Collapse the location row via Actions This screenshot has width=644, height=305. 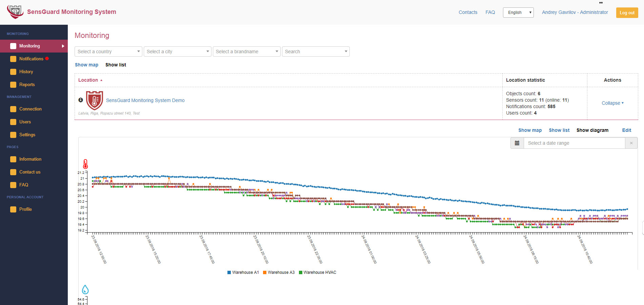coord(612,103)
